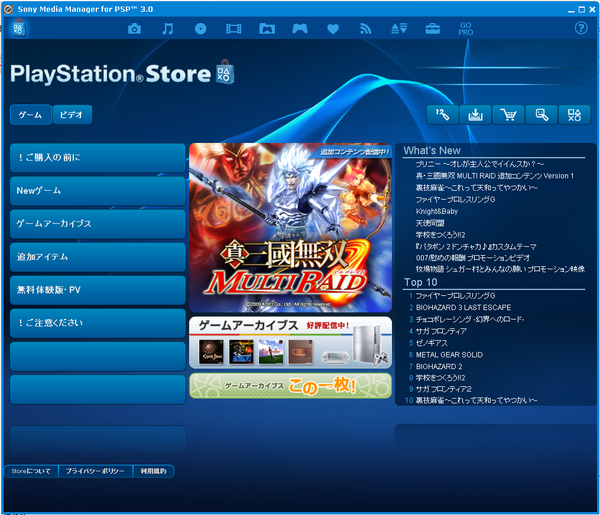
Task: Click the transfer arrows icon
Action: click(399, 29)
